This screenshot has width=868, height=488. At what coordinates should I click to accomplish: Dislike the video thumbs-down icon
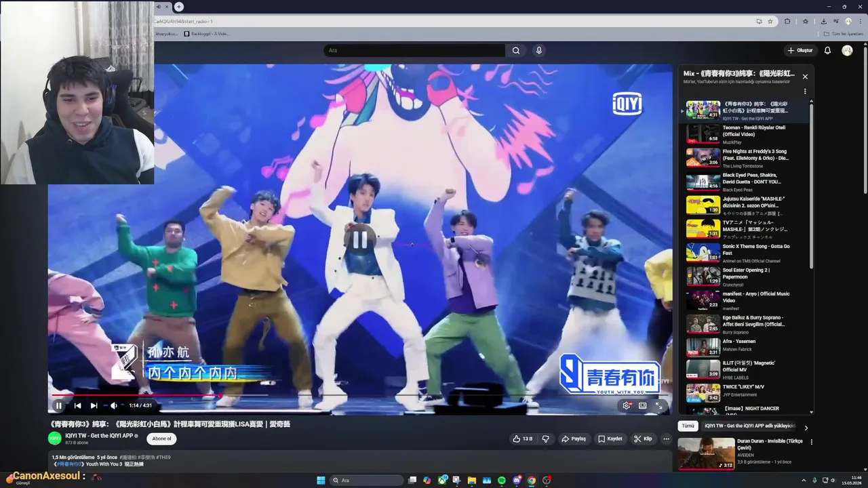point(545,439)
